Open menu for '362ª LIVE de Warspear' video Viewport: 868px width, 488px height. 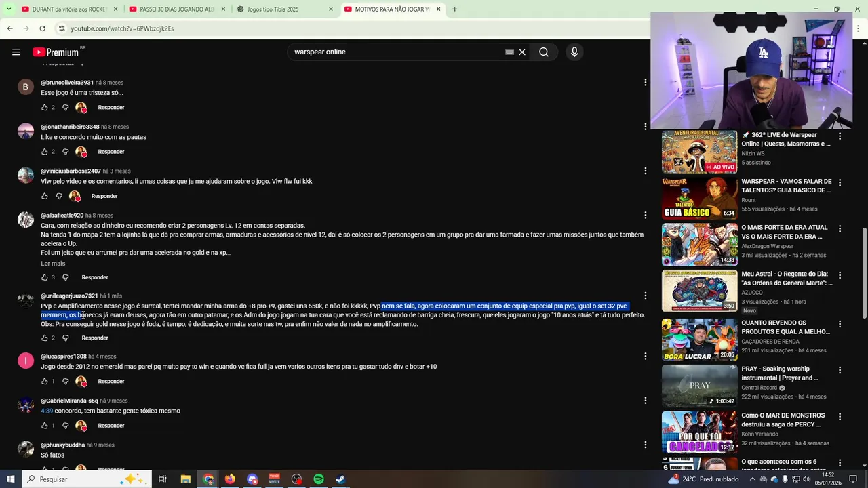pyautogui.click(x=840, y=136)
